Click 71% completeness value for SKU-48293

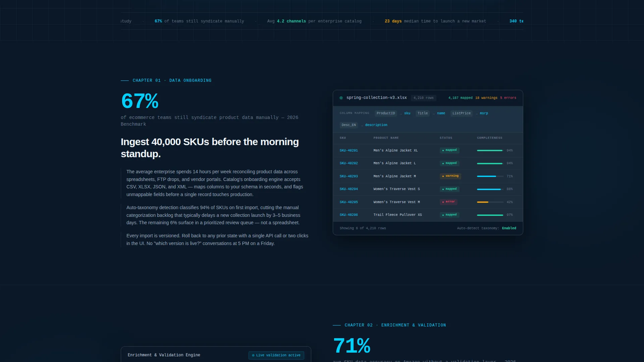pos(509,176)
